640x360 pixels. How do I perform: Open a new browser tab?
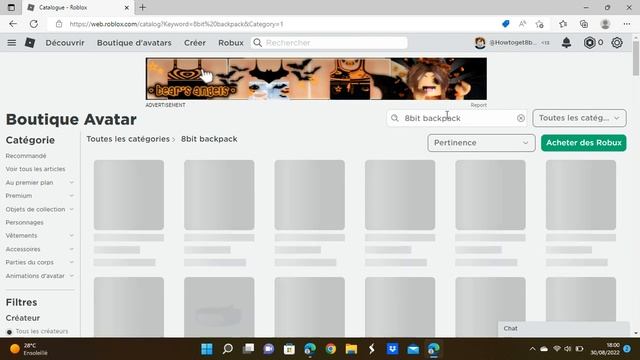[x=142, y=7]
